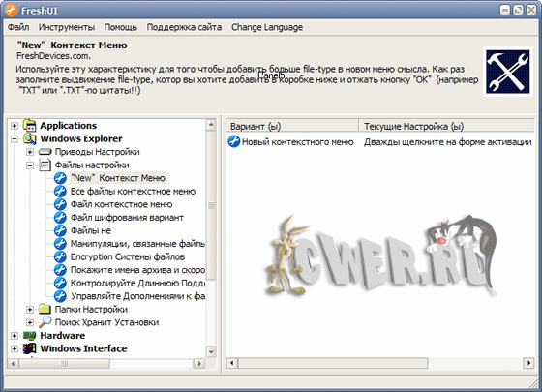This screenshot has height=392, width=542.
Task: Click the FreshUI title bar app icon
Action: [11, 10]
